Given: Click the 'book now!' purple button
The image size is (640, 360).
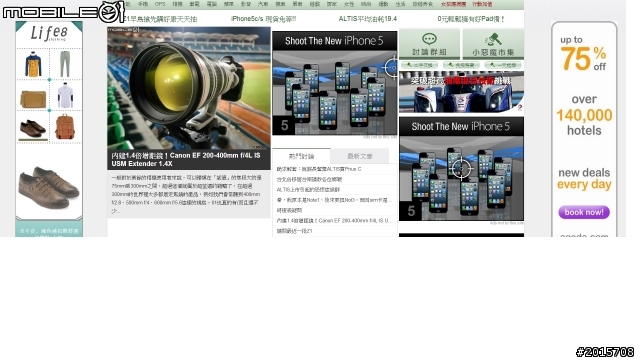Looking at the screenshot, I should coord(584,212).
